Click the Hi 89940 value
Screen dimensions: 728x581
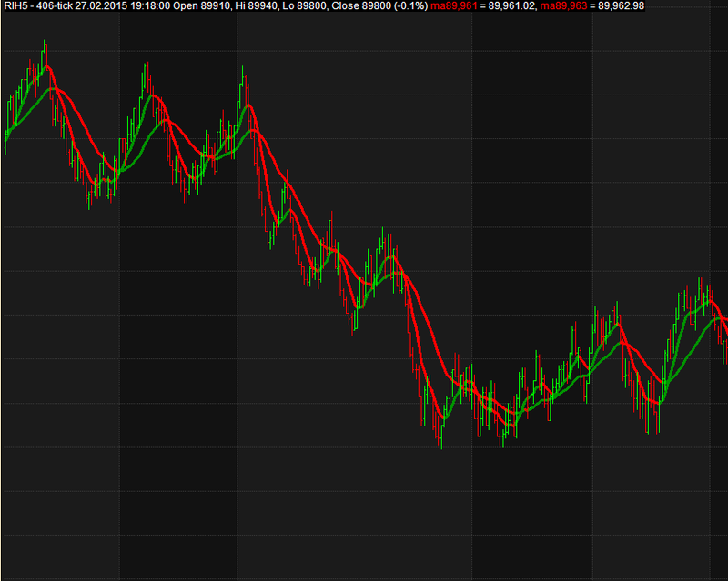[258, 6]
